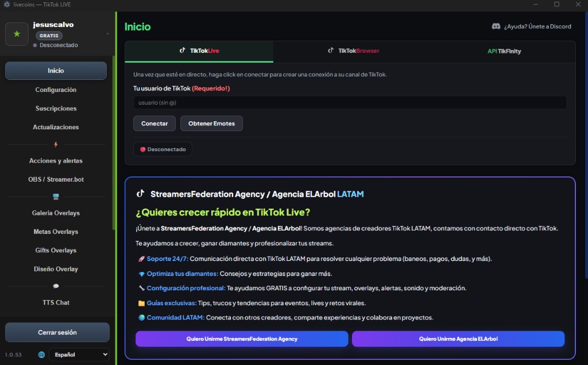The height and width of the screenshot is (365, 588).
Task: Click the TikTok username input field
Action: click(350, 102)
